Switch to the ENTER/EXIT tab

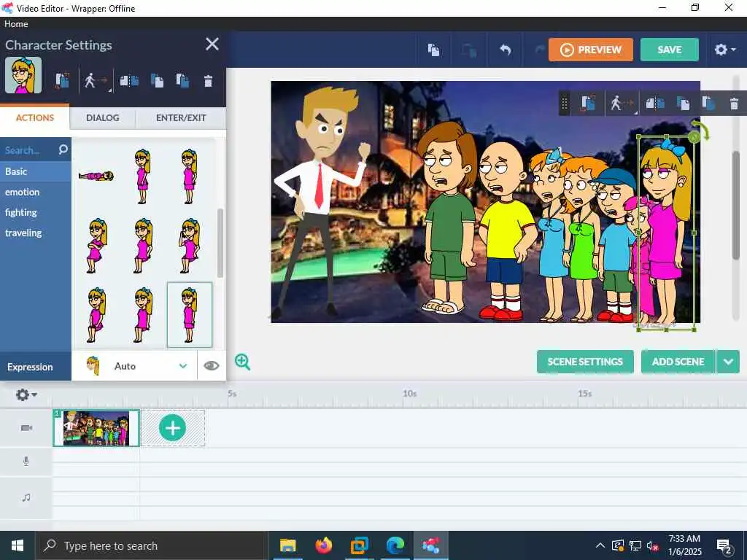[x=181, y=117]
